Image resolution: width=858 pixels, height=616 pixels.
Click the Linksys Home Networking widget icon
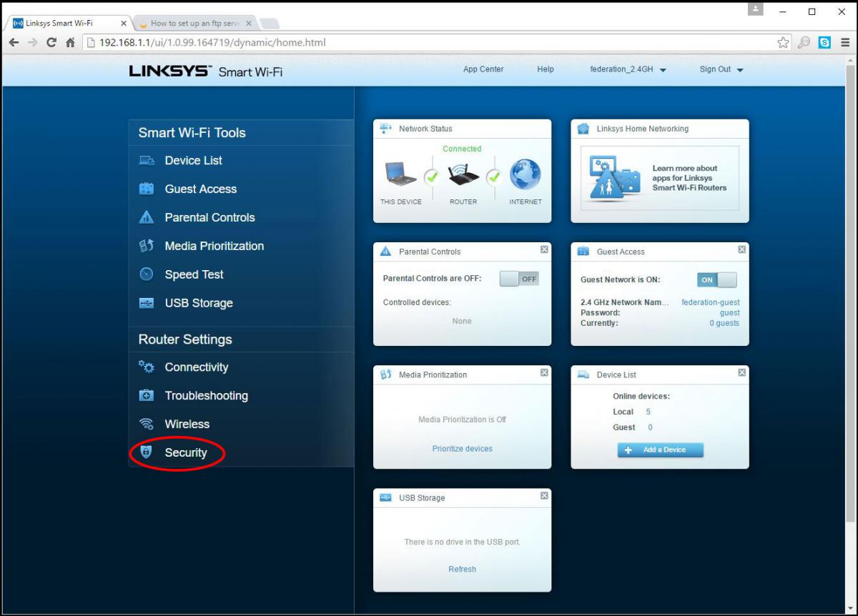(x=583, y=129)
